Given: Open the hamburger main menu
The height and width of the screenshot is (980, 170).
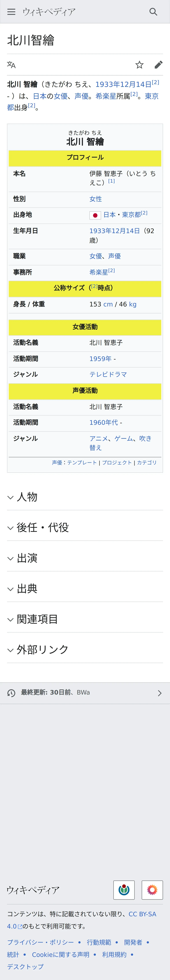Looking at the screenshot, I should 11,12.
